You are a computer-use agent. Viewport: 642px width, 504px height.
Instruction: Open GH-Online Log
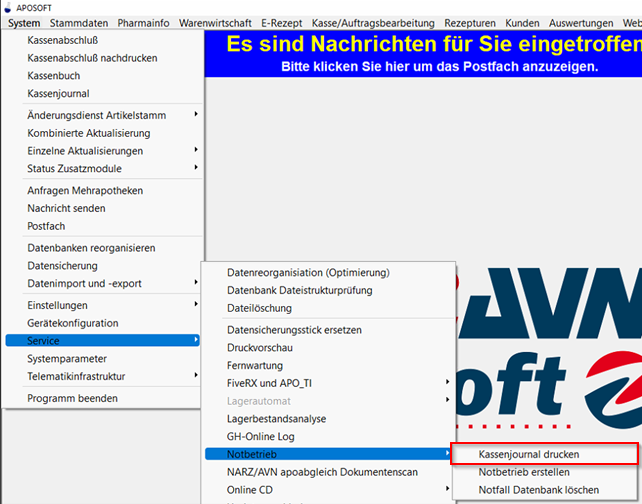328,436
